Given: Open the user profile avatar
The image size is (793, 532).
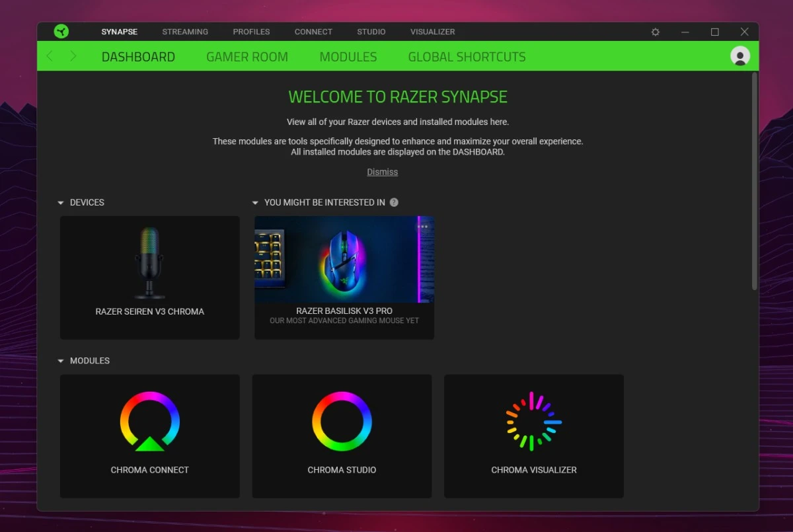Looking at the screenshot, I should tap(739, 56).
